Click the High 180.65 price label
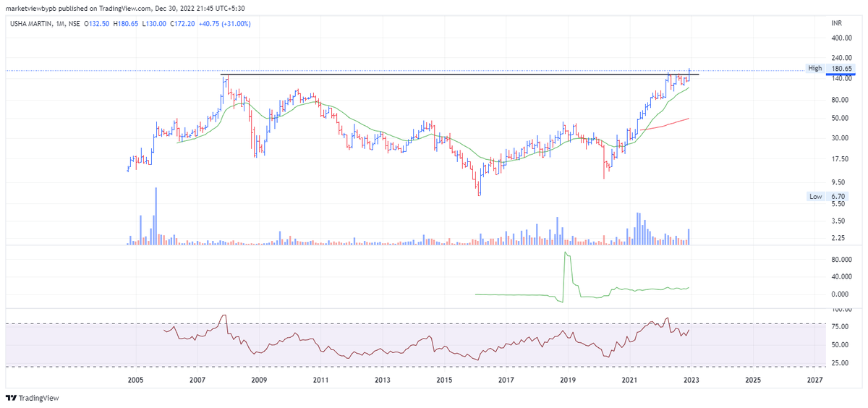Screen dimensions: 868x408 pos(832,68)
